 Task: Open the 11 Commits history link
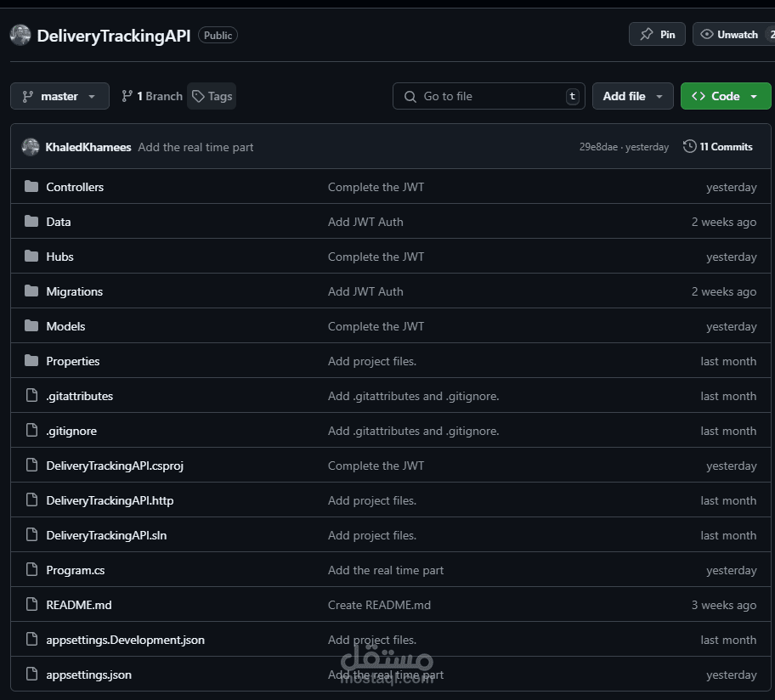(718, 147)
